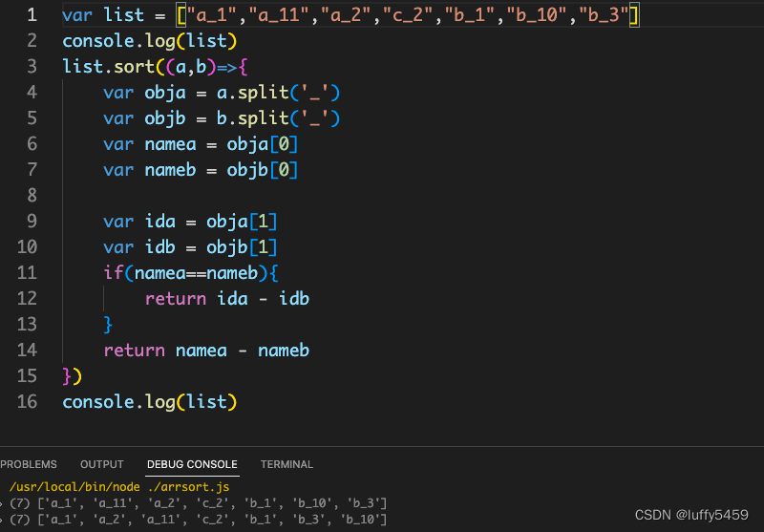Click the "c_2" string in the list array

409,15
